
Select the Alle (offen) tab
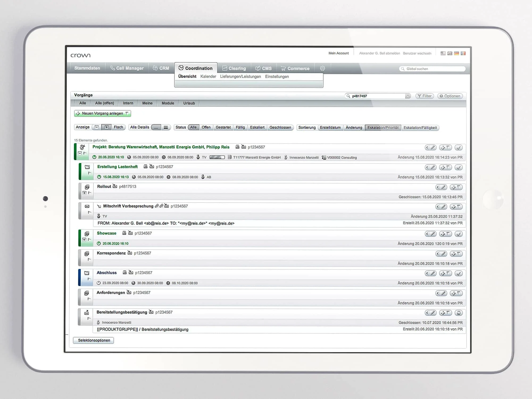[105, 103]
